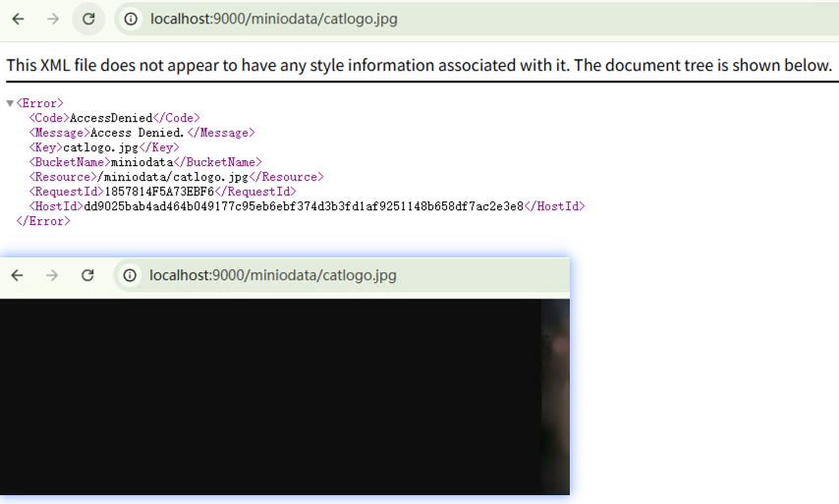
Task: Select the long HostId hash value
Action: (x=304, y=206)
